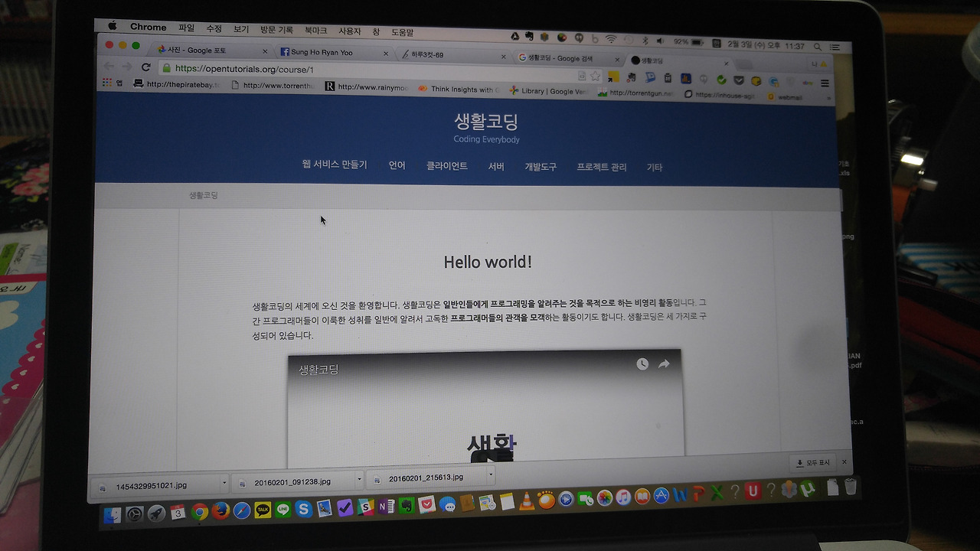
Task: Click the green lock site info icon
Action: click(167, 68)
